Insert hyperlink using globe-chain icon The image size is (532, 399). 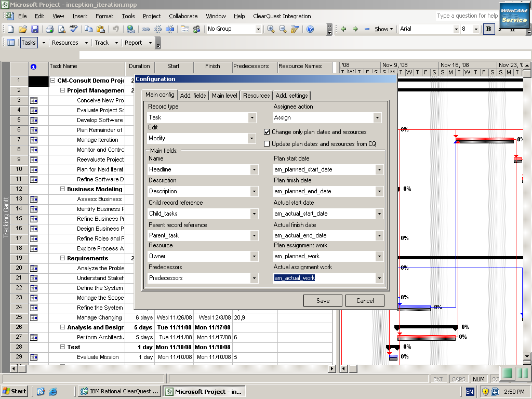pos(130,29)
